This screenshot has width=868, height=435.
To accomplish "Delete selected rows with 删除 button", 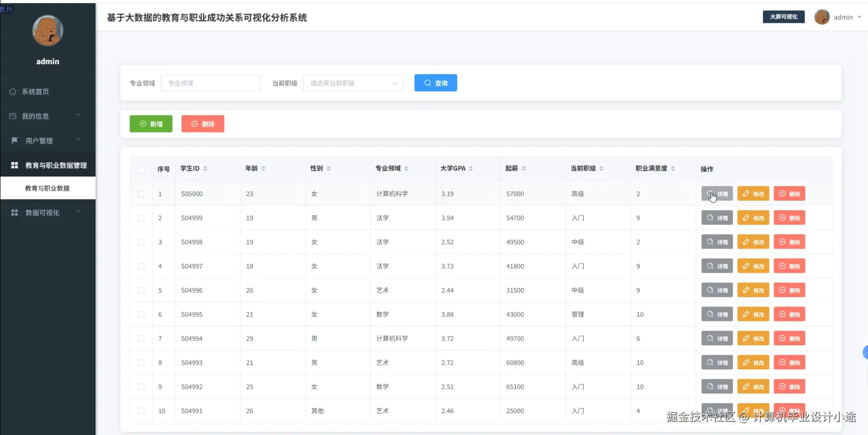I will click(202, 123).
